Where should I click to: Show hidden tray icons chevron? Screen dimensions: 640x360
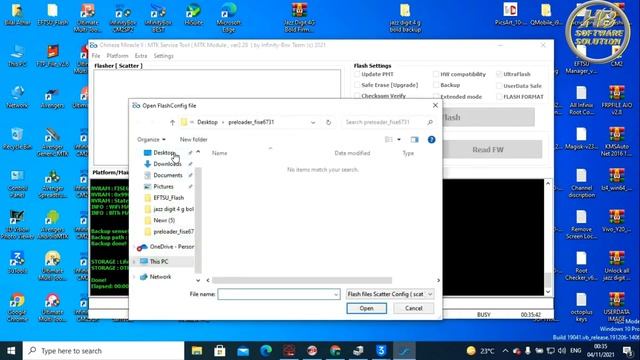[505, 351]
